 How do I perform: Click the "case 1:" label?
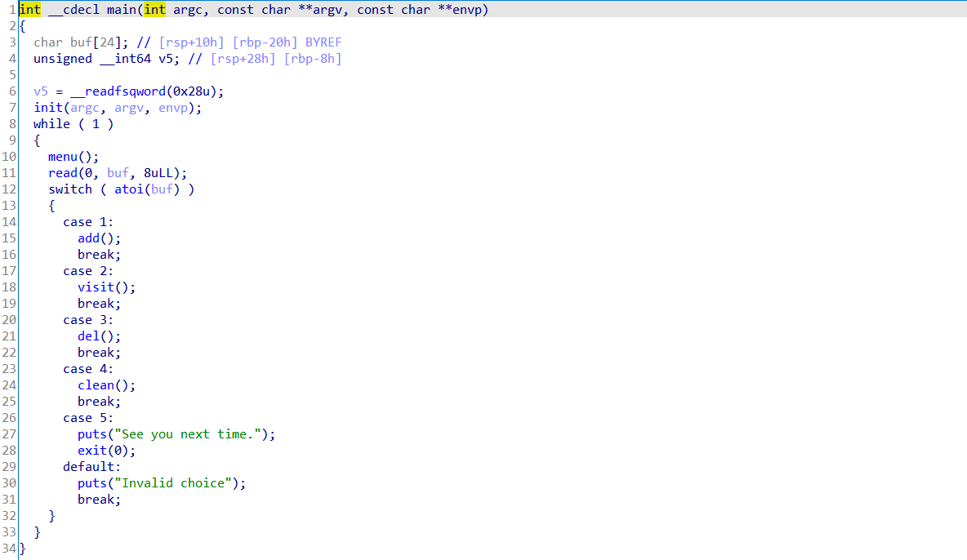(x=88, y=222)
